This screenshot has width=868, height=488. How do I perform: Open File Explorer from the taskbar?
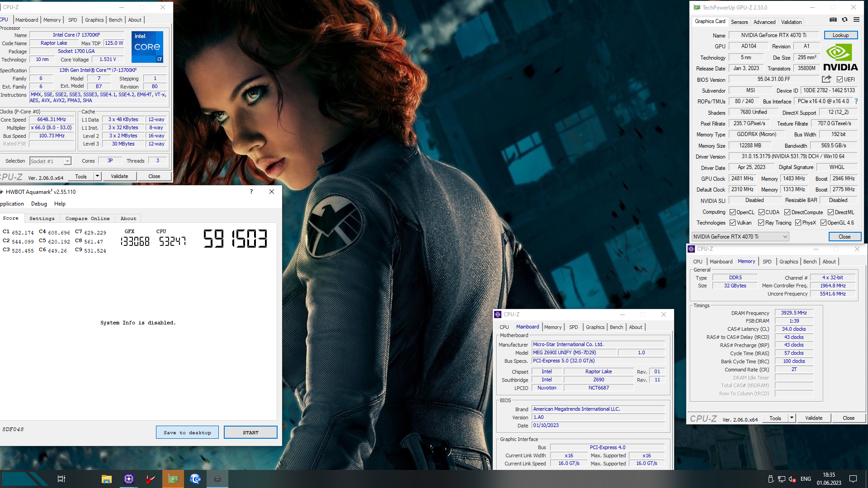[107, 479]
